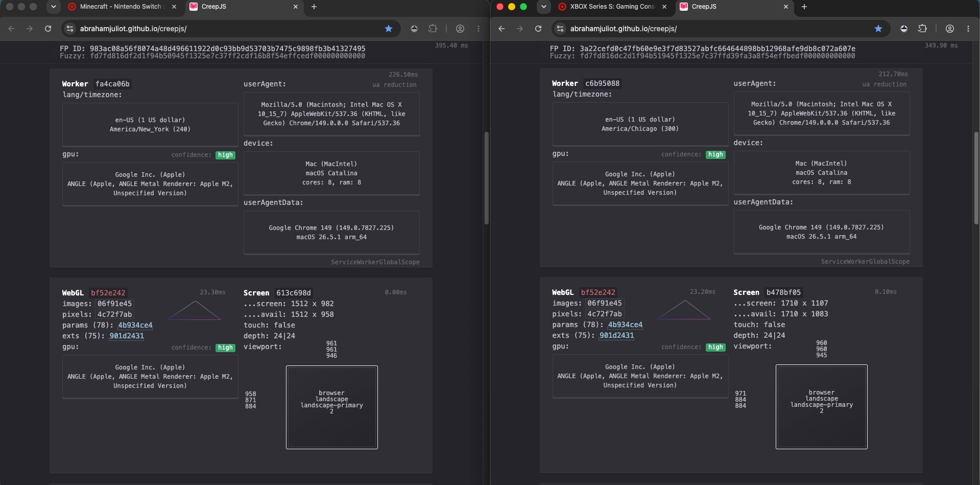
Task: Open profile icon in left window
Action: pos(460,29)
